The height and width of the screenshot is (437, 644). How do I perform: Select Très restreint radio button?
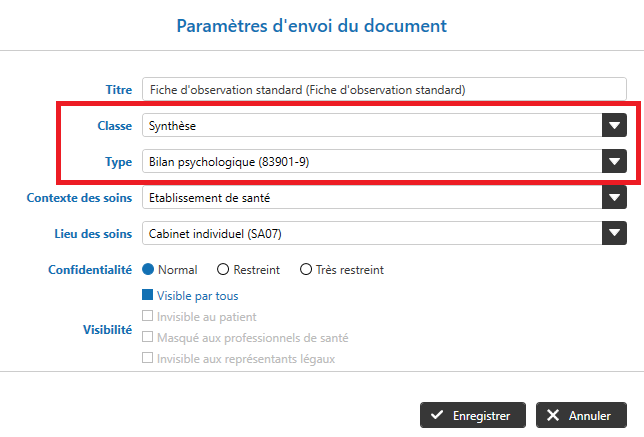point(307,270)
